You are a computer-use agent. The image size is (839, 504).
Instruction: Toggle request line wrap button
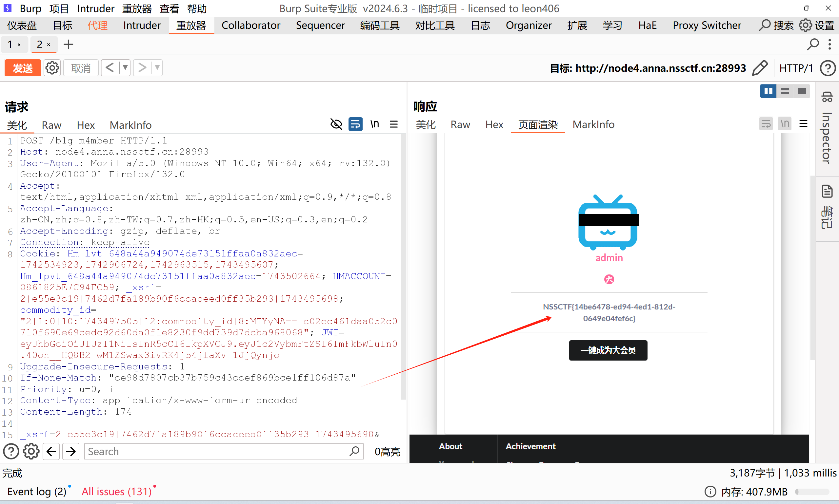pos(355,124)
